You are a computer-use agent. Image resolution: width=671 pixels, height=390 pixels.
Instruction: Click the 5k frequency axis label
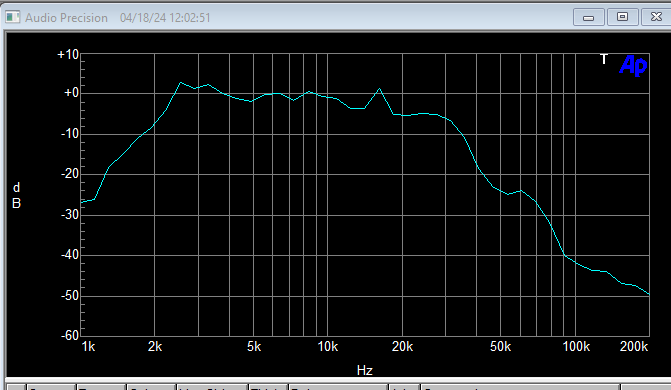point(254,347)
